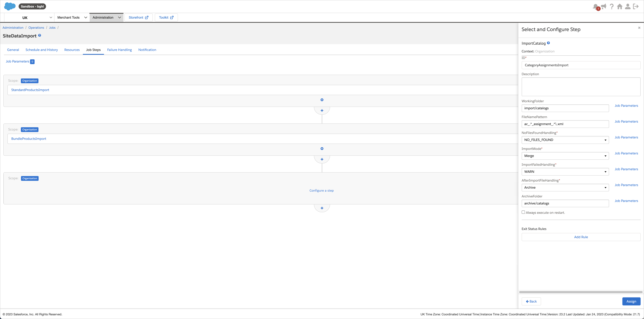Open the notifications bell icon
The height and width of the screenshot is (319, 644).
click(595, 7)
